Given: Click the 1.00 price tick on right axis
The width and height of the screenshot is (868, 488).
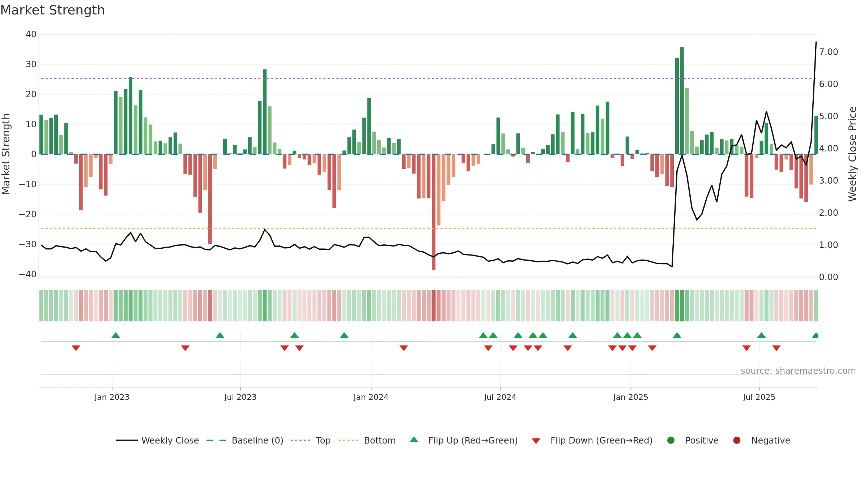Looking at the screenshot, I should coord(829,245).
